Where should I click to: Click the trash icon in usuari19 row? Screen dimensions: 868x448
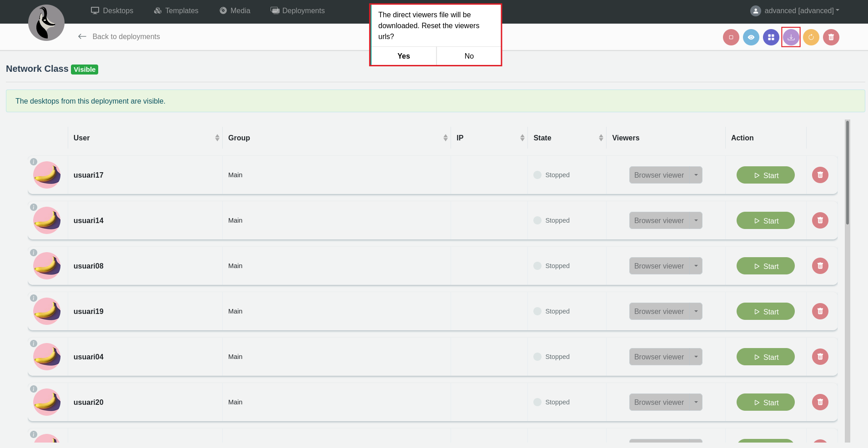(x=820, y=311)
